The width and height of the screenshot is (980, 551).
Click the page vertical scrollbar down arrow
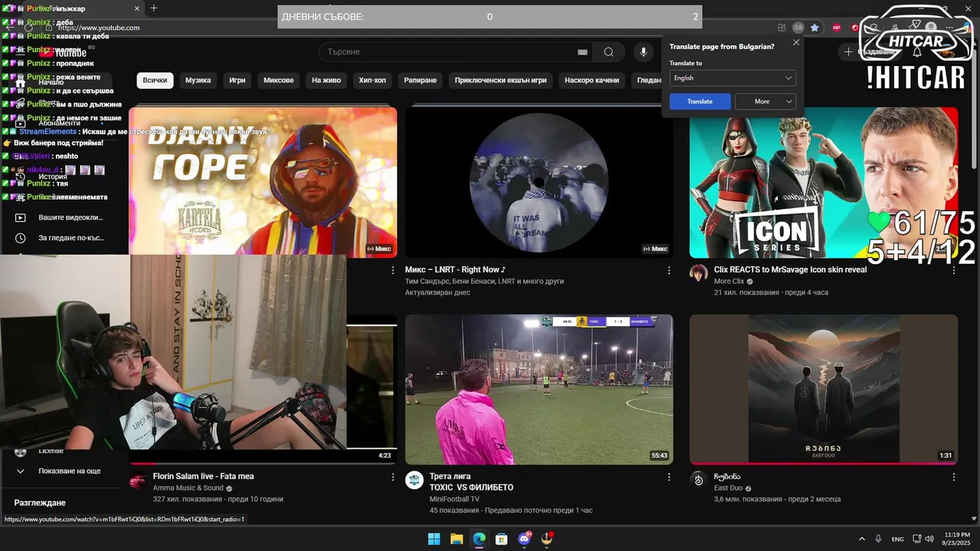coord(973,519)
